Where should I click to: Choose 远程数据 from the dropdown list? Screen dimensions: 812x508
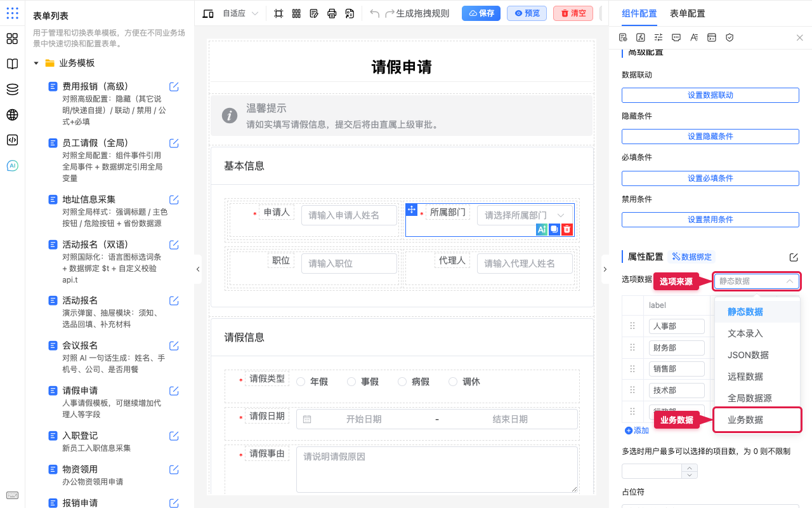click(757, 377)
